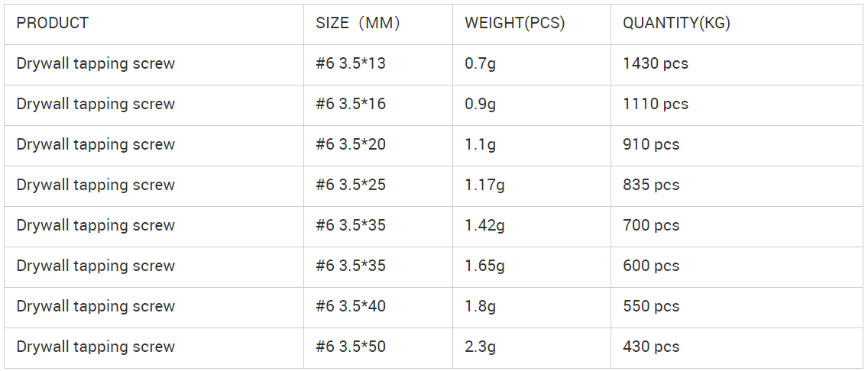This screenshot has height=371, width=868.
Task: Select the WEIGHT(PCS) header cell
Action: [x=514, y=23]
